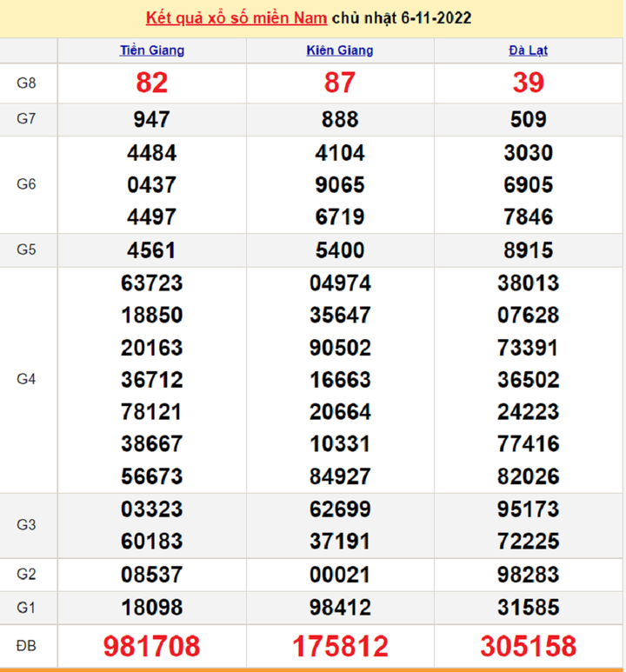This screenshot has width=626, height=672.
Task: Open the Tiền Giang province link
Action: (x=152, y=50)
